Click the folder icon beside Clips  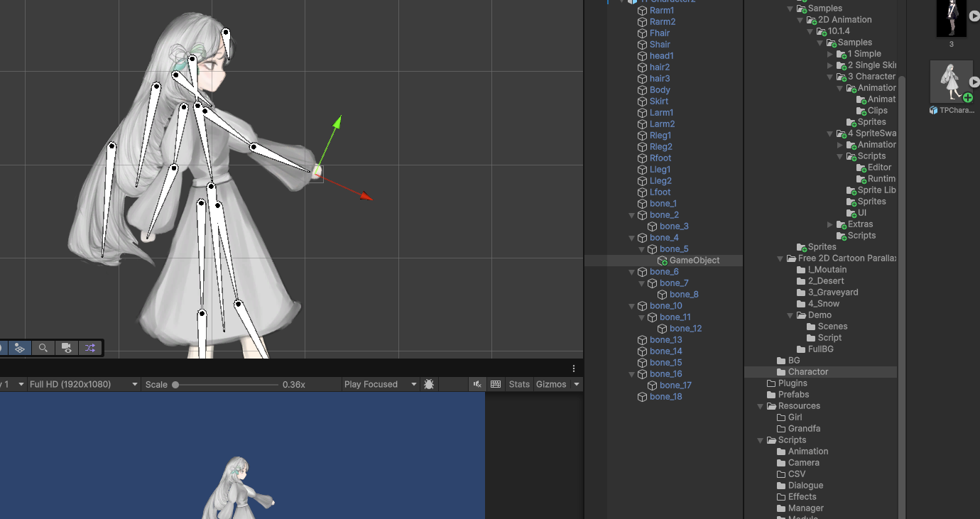pos(861,111)
